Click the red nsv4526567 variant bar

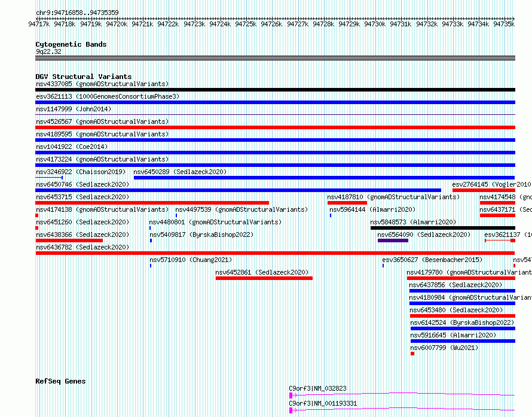tap(275, 127)
